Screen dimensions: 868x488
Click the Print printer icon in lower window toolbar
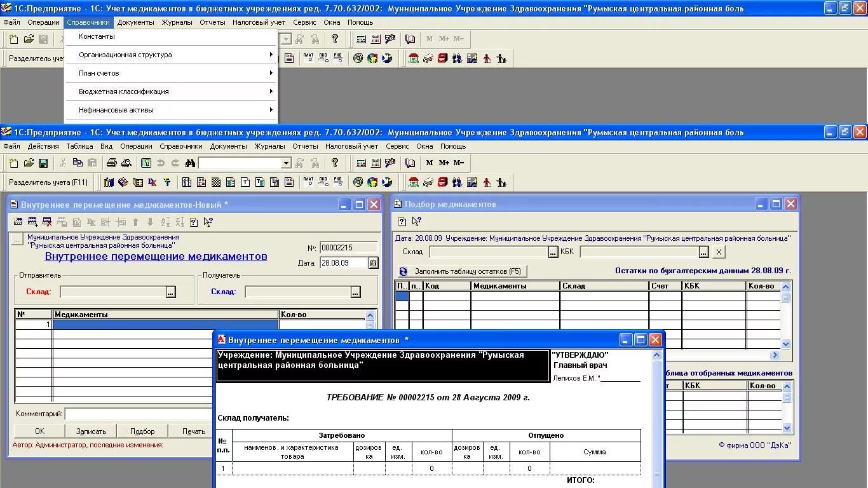[112, 163]
